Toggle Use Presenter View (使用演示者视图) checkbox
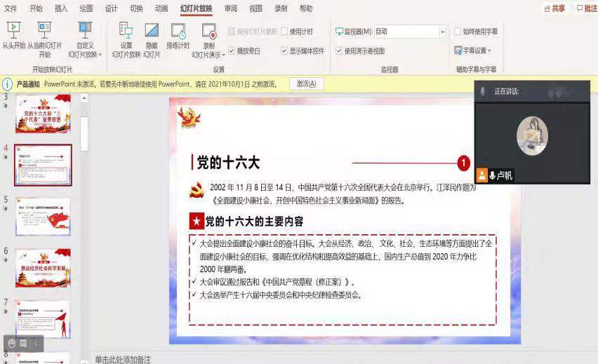The height and width of the screenshot is (364, 598). [339, 50]
